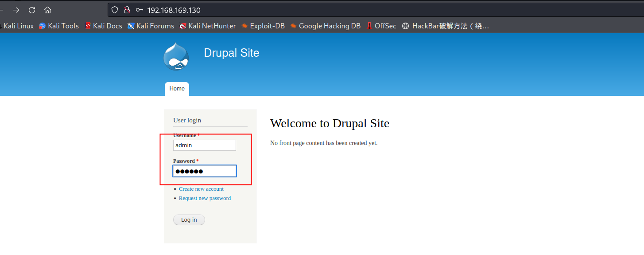This screenshot has width=644, height=255.
Task: Open the Google Hacking DB bookmark
Action: pyautogui.click(x=326, y=26)
